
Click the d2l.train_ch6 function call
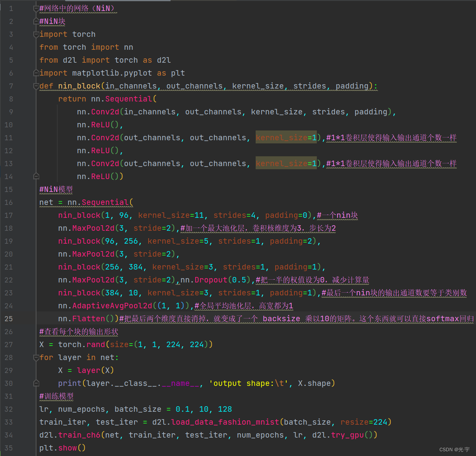71,435
